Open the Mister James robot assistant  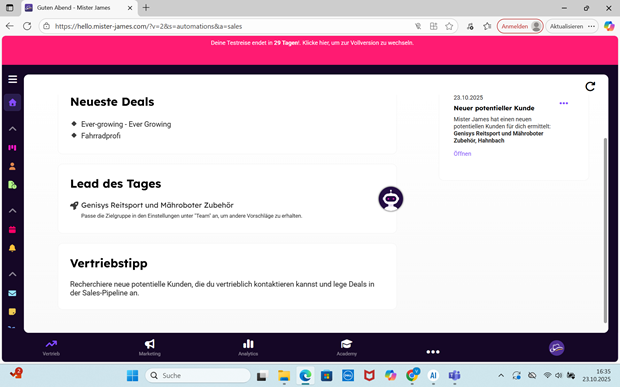pos(391,199)
